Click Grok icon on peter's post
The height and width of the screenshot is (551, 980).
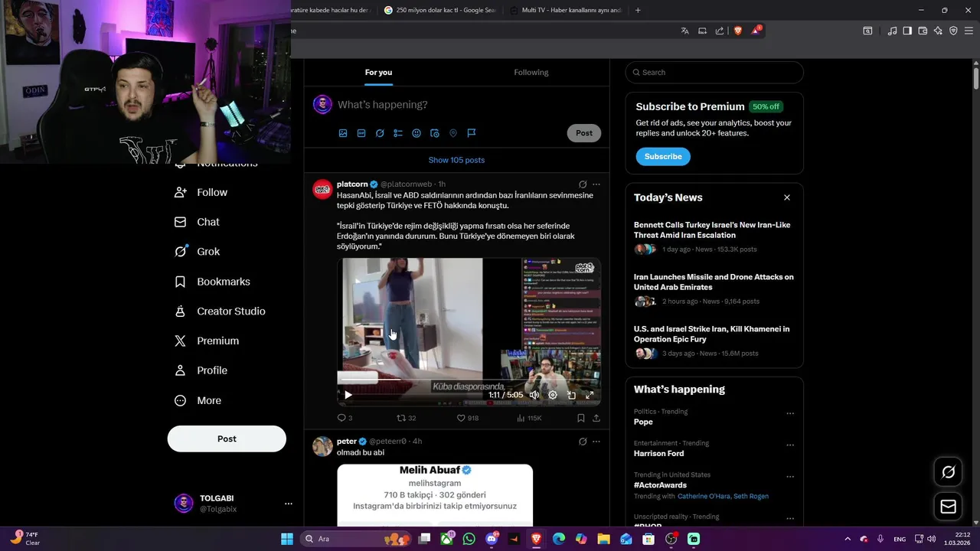coord(583,442)
